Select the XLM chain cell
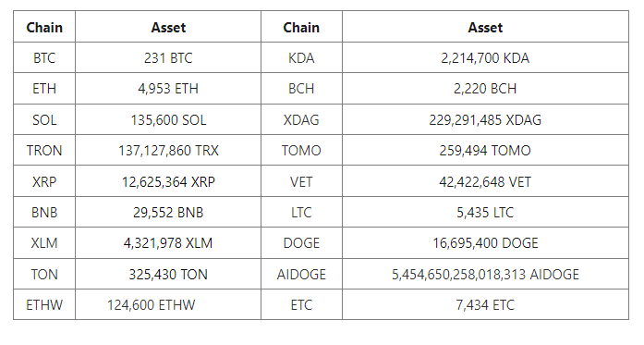 coord(44,242)
